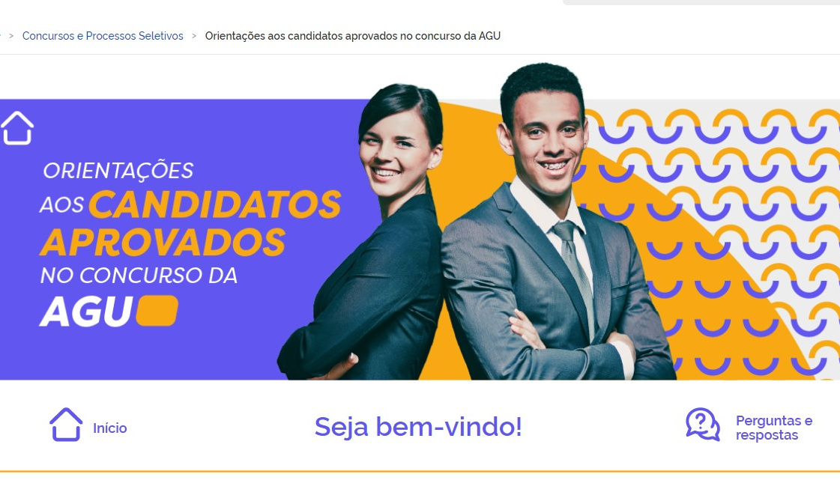Click the purple Início house icon
The image size is (840, 504).
click(x=66, y=425)
